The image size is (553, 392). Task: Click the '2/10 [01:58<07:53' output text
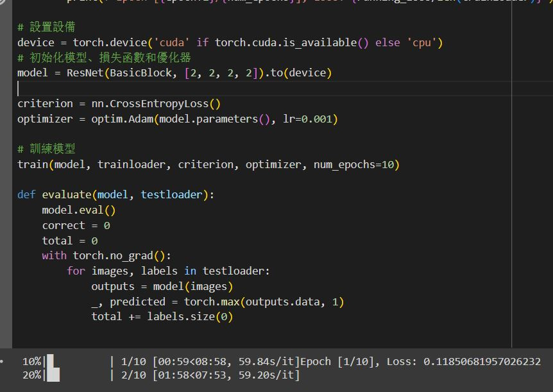click(x=174, y=375)
